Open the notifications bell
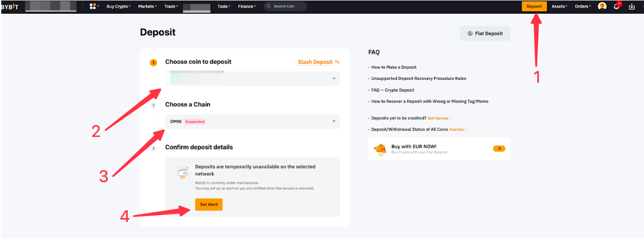The width and height of the screenshot is (644, 240). click(x=617, y=6)
